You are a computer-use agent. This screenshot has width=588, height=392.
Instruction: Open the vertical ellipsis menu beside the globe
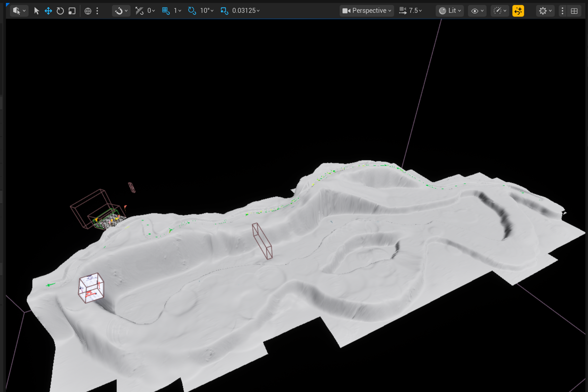point(97,11)
